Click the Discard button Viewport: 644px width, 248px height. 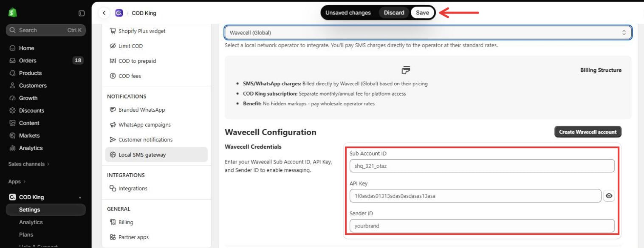click(394, 13)
